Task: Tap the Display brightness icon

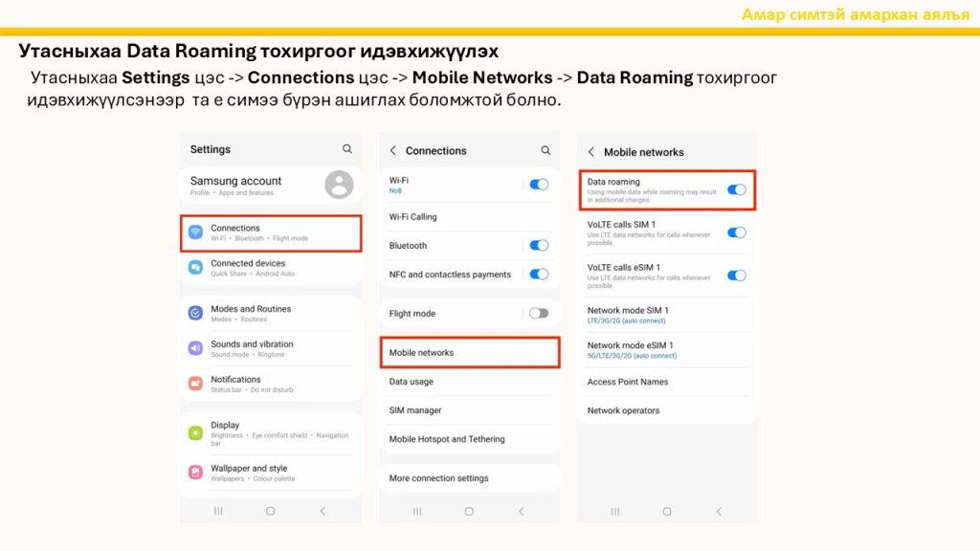Action: (195, 432)
